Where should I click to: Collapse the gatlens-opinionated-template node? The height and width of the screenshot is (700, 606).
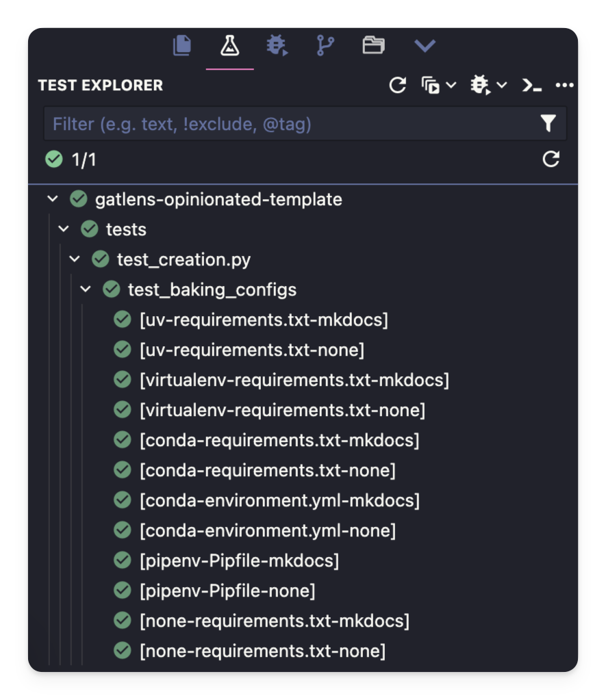(53, 198)
